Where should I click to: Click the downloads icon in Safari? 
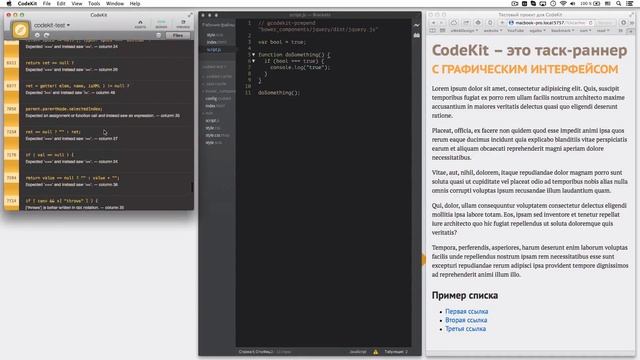coord(623,23)
